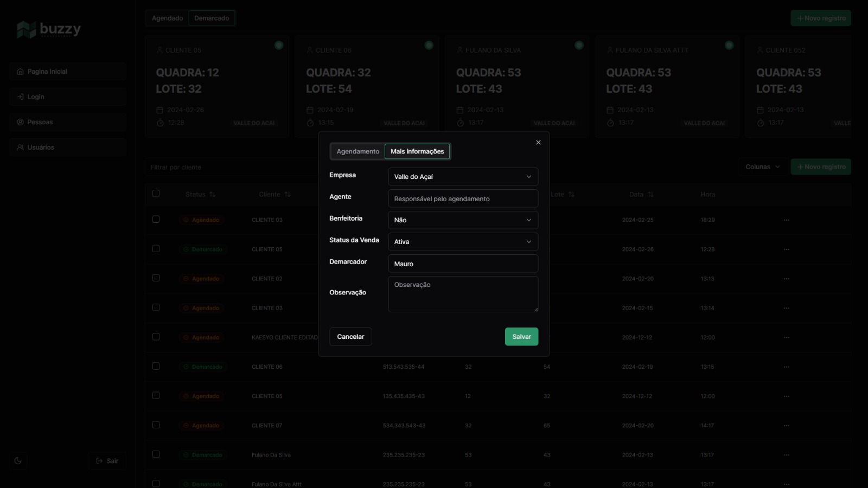Sort by Cliente column arrows icon
The width and height of the screenshot is (868, 488).
click(x=288, y=195)
